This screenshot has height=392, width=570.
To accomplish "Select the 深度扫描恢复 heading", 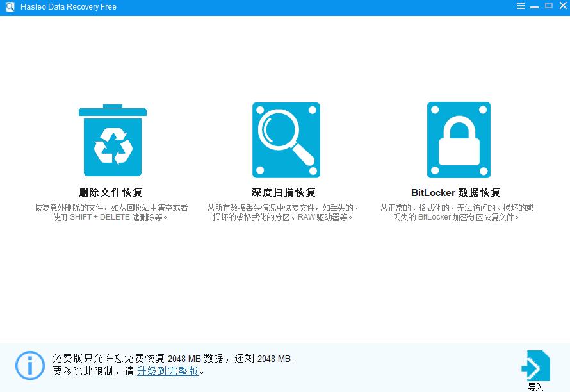I will click(284, 192).
